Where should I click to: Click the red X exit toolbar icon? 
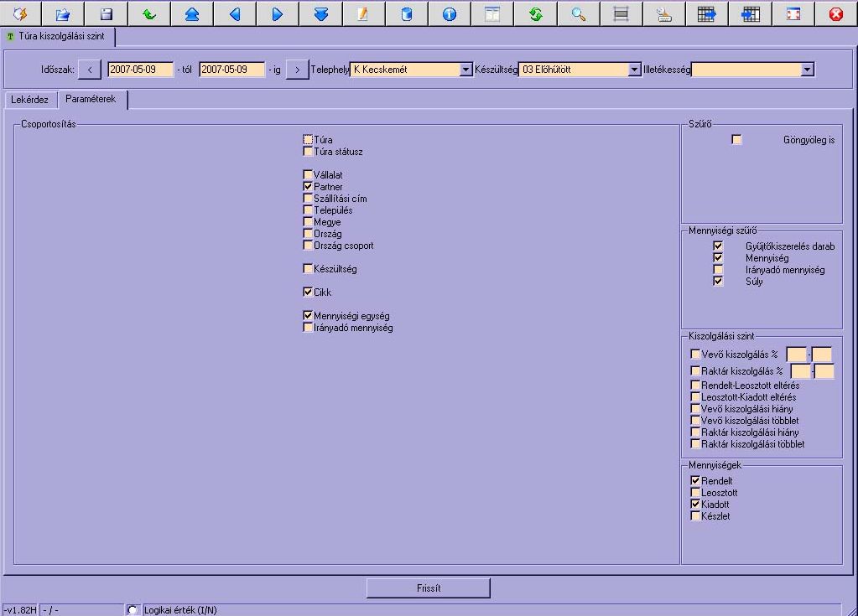[835, 13]
